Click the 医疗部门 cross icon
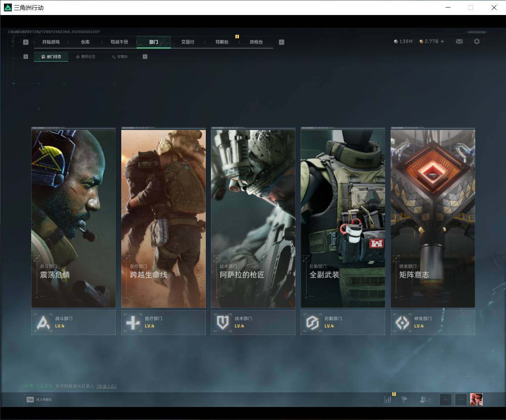506x420 pixels. tap(133, 322)
